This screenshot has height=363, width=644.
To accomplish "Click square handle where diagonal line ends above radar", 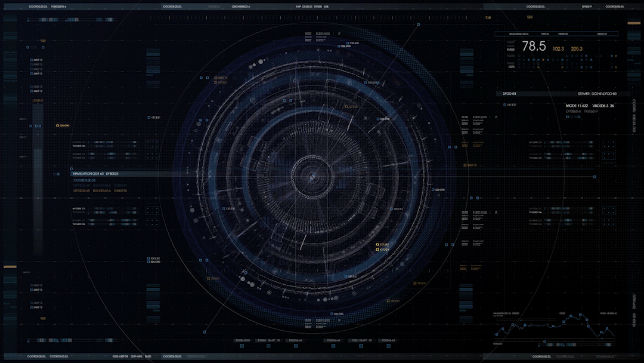I will coord(419,24).
